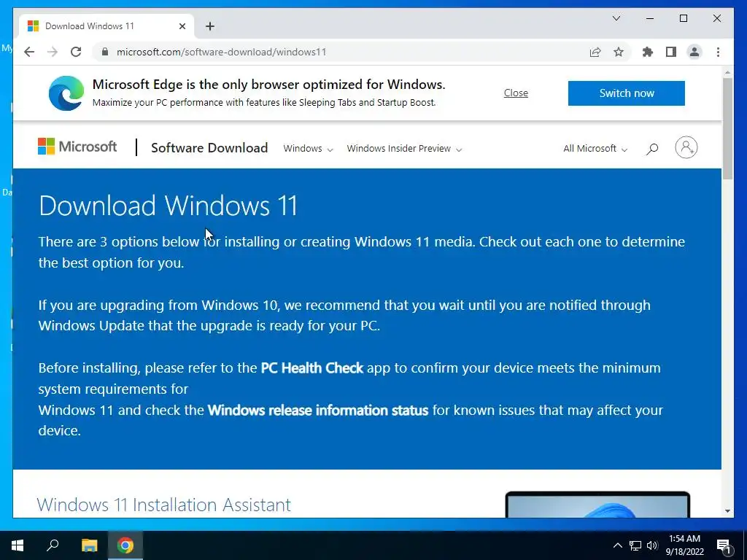Click the Microsoft logo

(x=77, y=147)
